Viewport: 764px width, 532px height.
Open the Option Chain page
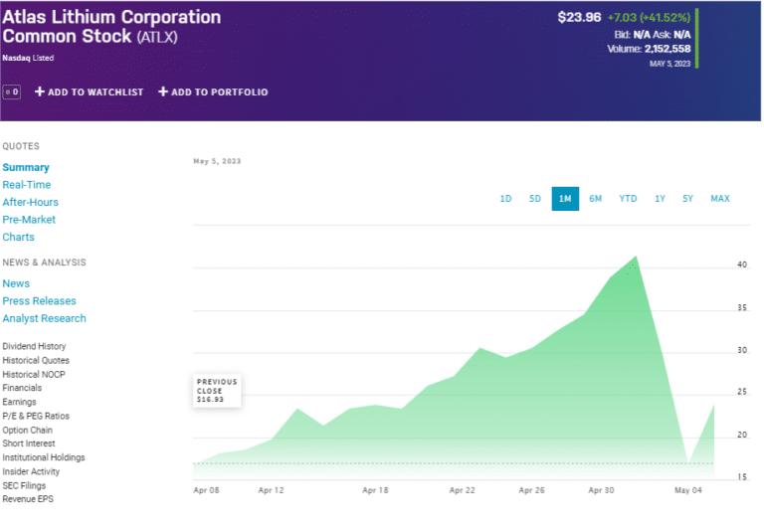28,431
